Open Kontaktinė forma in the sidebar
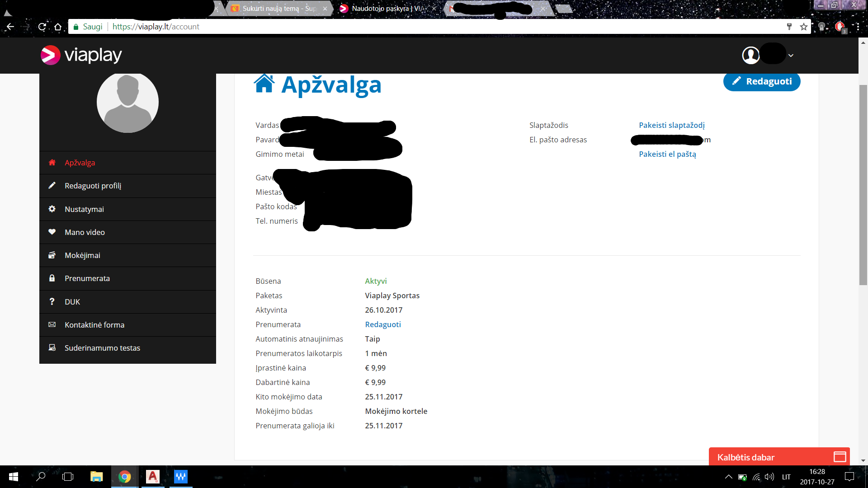This screenshot has width=868, height=488. coord(127,325)
